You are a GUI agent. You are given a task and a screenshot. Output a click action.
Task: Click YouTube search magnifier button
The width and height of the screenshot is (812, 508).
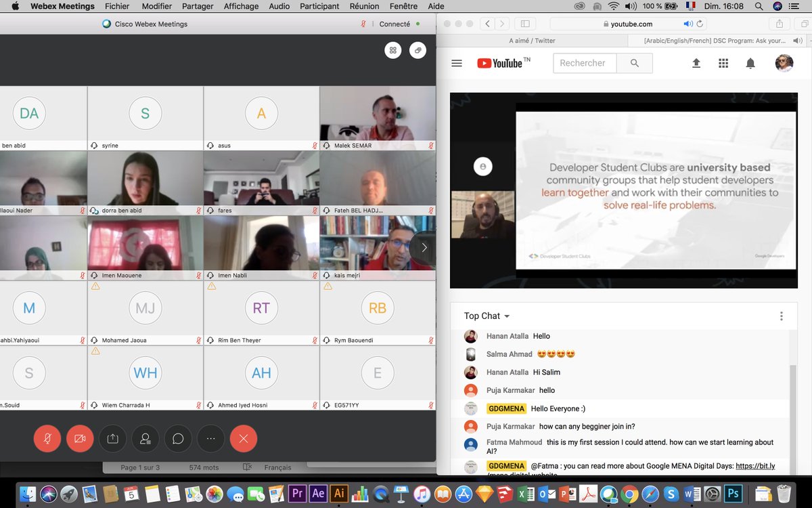(x=634, y=63)
